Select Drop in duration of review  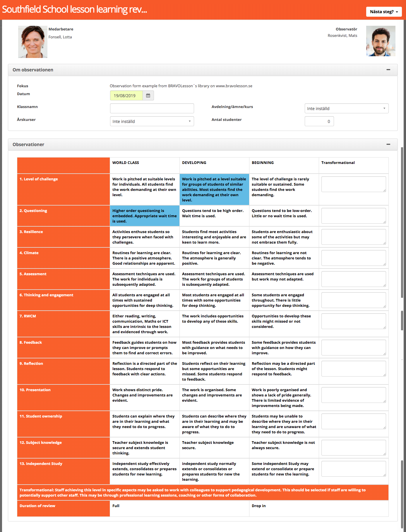(318, 508)
